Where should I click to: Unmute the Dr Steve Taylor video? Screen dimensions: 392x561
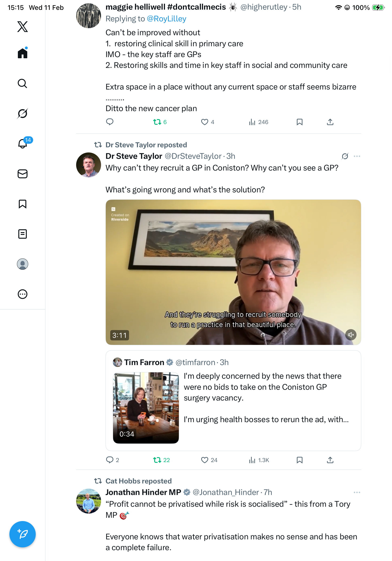351,335
